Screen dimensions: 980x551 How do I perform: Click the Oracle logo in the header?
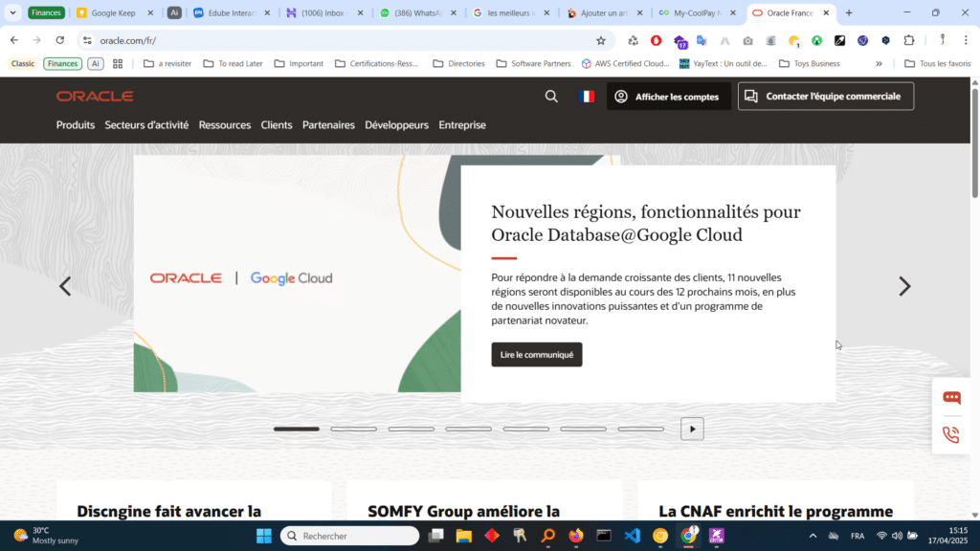pyautogui.click(x=95, y=97)
